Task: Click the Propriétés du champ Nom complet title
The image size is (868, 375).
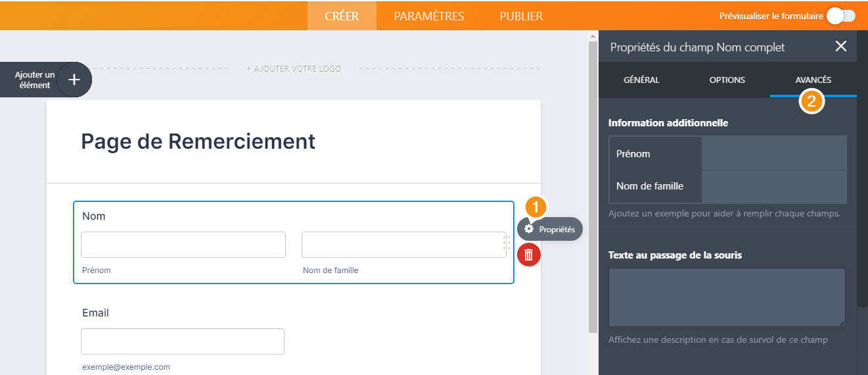Action: [x=698, y=47]
